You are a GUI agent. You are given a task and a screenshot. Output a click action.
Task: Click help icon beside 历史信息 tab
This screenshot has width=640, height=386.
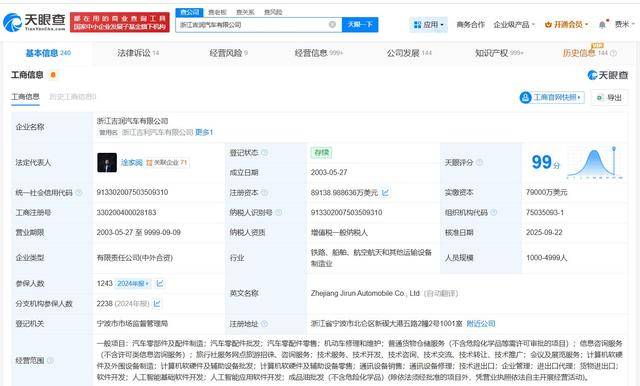pos(613,53)
